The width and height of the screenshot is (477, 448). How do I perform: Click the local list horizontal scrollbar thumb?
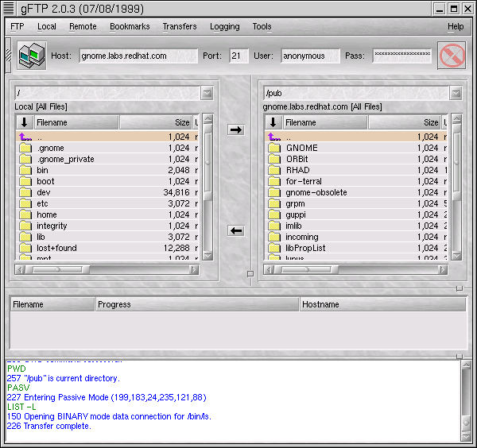(57, 269)
